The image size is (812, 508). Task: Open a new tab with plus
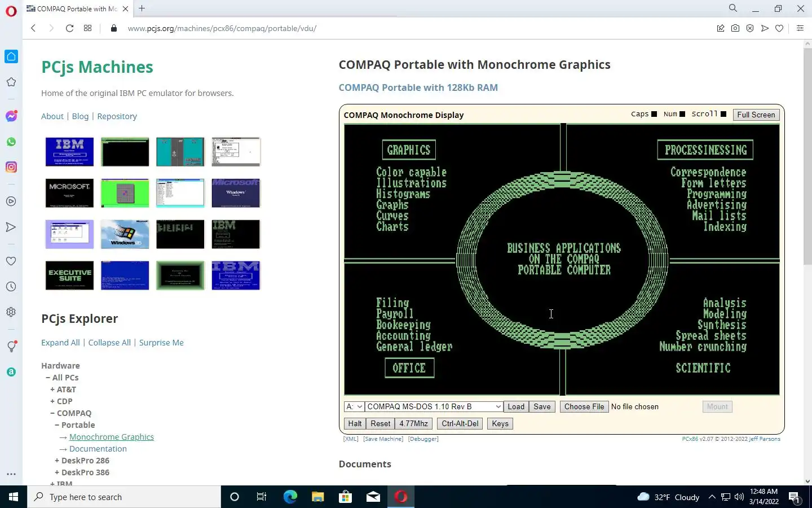pyautogui.click(x=142, y=8)
